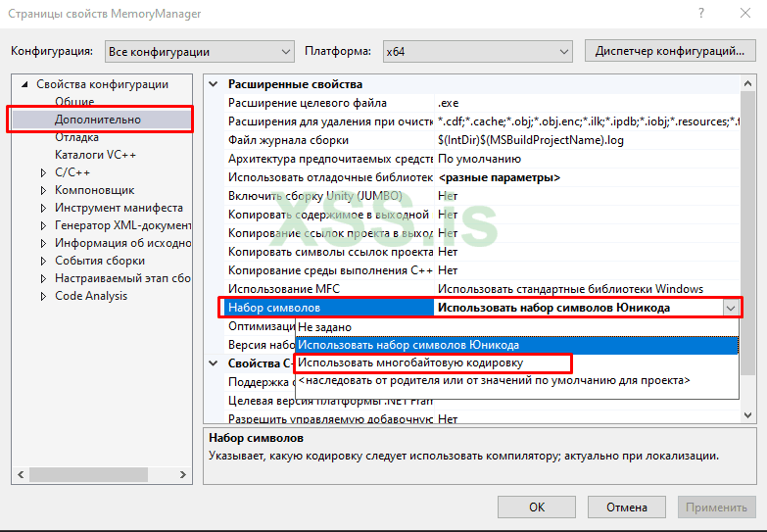The image size is (767, 532).
Task: Click tree panel scroll-left arrow
Action: (x=21, y=474)
